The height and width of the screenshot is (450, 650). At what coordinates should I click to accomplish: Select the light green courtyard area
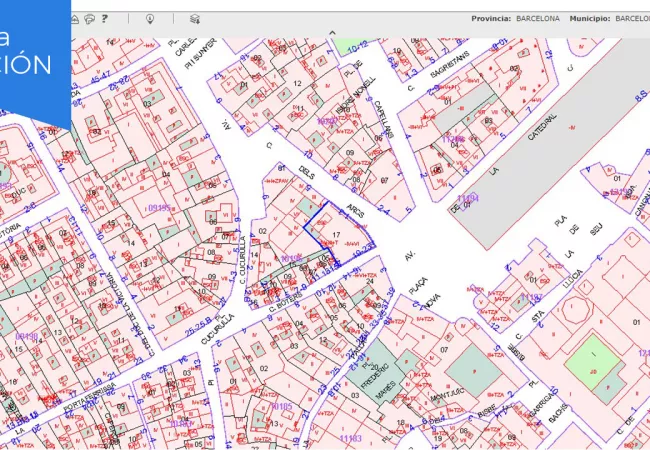point(593,361)
